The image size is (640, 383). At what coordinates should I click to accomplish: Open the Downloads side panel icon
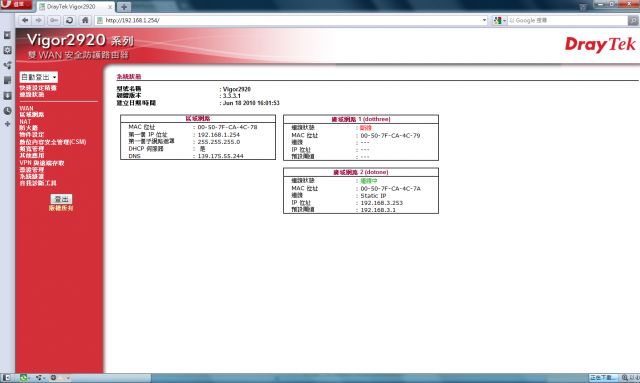point(7,96)
